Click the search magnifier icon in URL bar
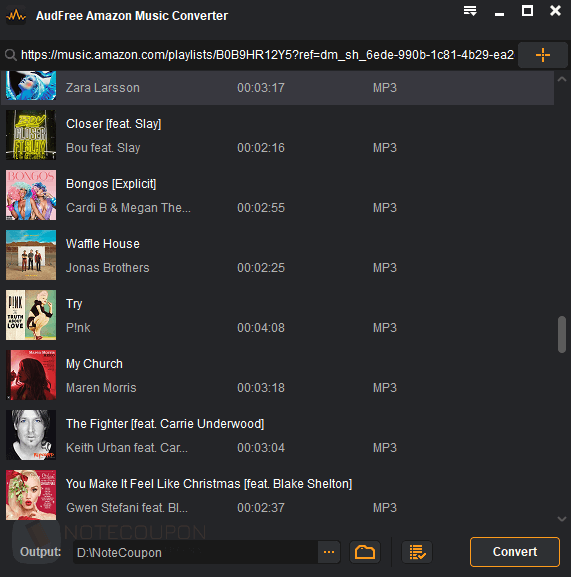The width and height of the screenshot is (571, 577). point(11,55)
